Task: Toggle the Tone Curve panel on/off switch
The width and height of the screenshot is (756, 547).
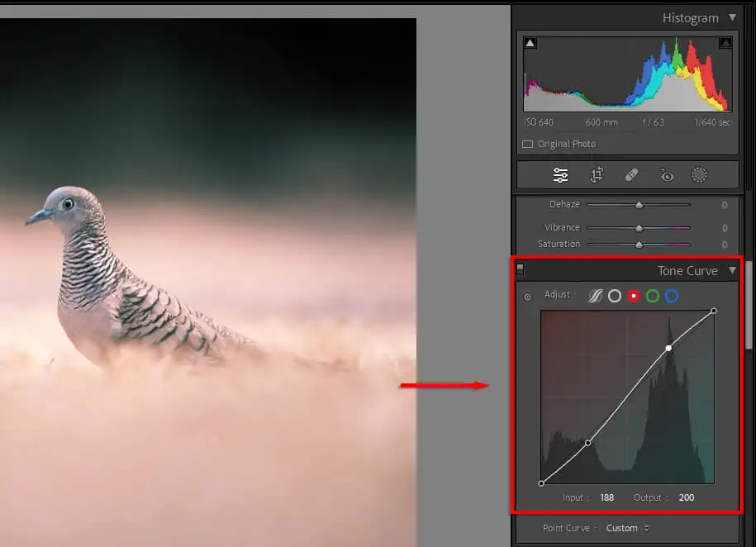Action: [x=520, y=269]
